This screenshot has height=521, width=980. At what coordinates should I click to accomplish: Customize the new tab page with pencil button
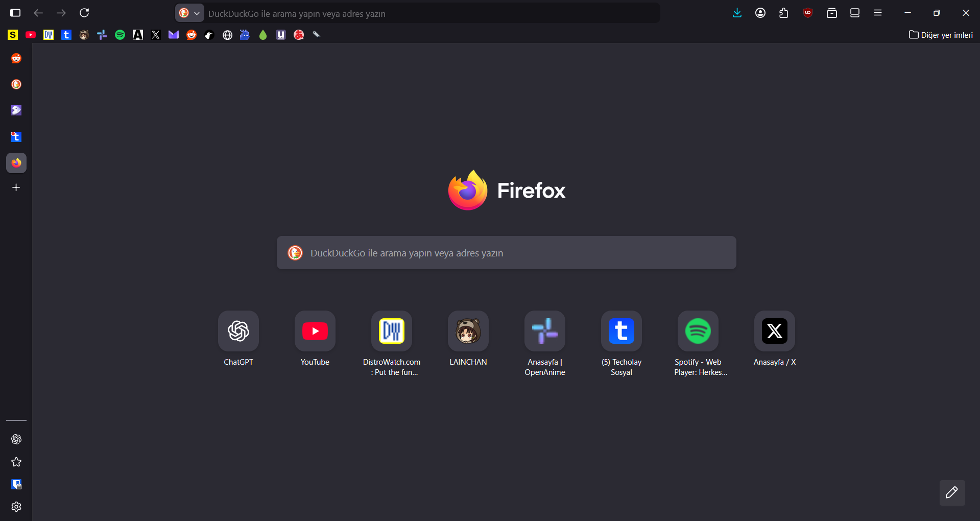click(x=952, y=493)
